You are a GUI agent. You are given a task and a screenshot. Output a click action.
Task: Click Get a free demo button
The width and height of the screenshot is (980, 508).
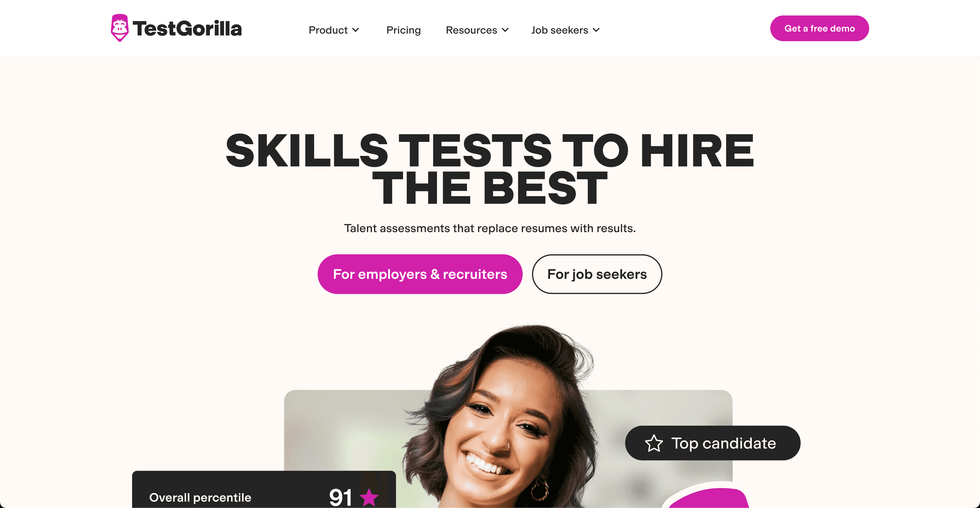(820, 29)
